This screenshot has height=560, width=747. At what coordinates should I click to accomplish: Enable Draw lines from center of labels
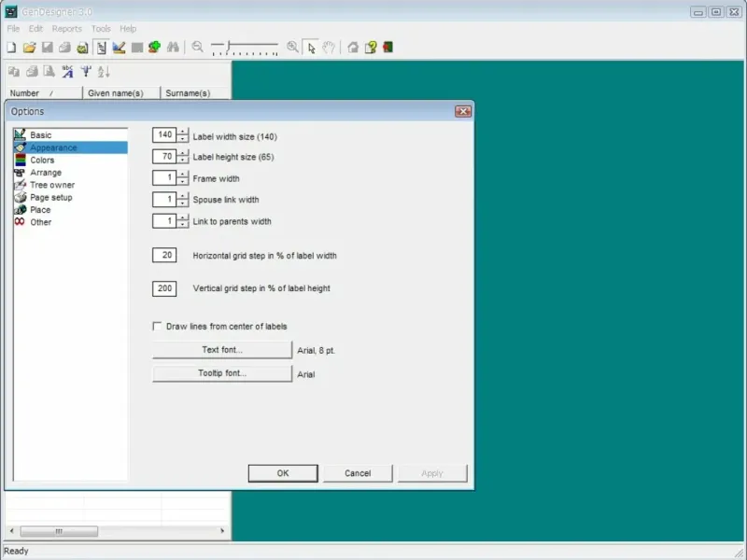(158, 327)
